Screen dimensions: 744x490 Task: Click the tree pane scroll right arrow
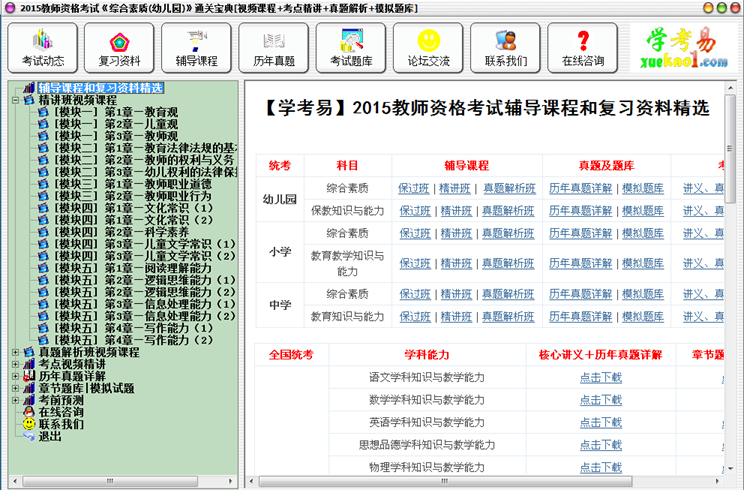coord(231,481)
